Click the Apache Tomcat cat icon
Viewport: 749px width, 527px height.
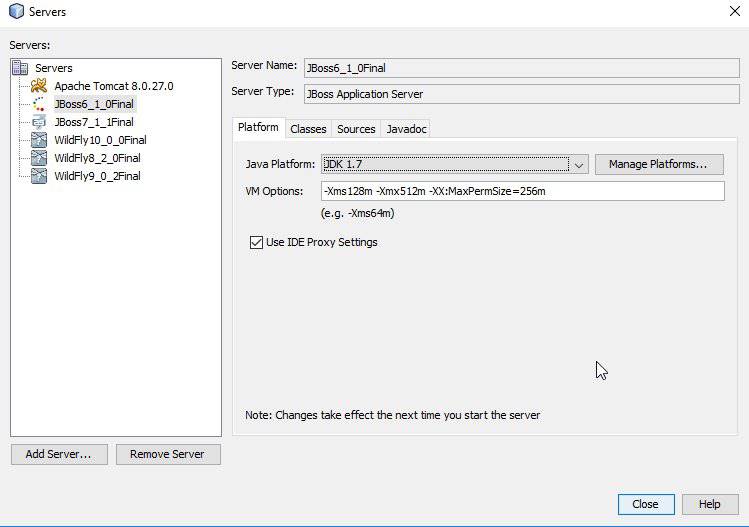[x=39, y=86]
